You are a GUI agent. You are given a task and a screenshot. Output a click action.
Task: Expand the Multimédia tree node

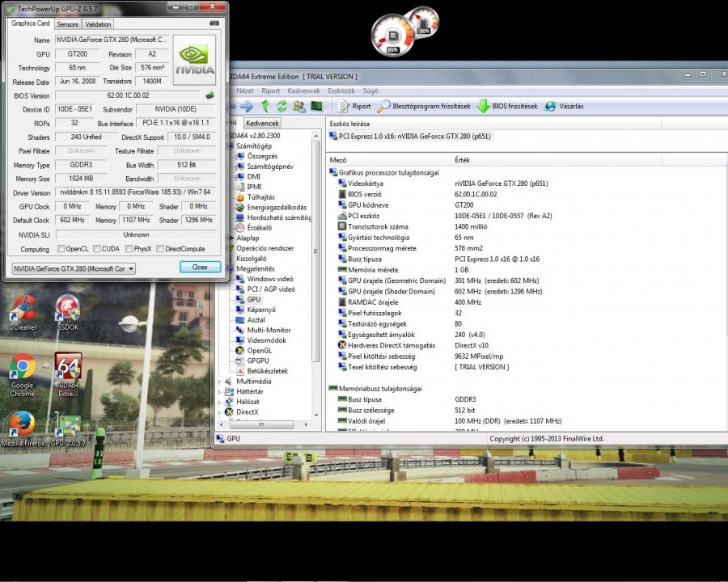click(x=219, y=382)
